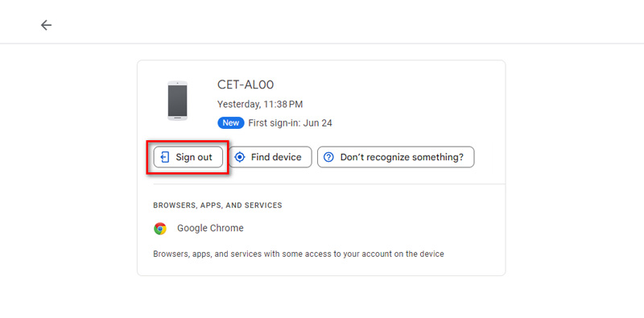Click the word "recognize" in the help button

coord(386,158)
